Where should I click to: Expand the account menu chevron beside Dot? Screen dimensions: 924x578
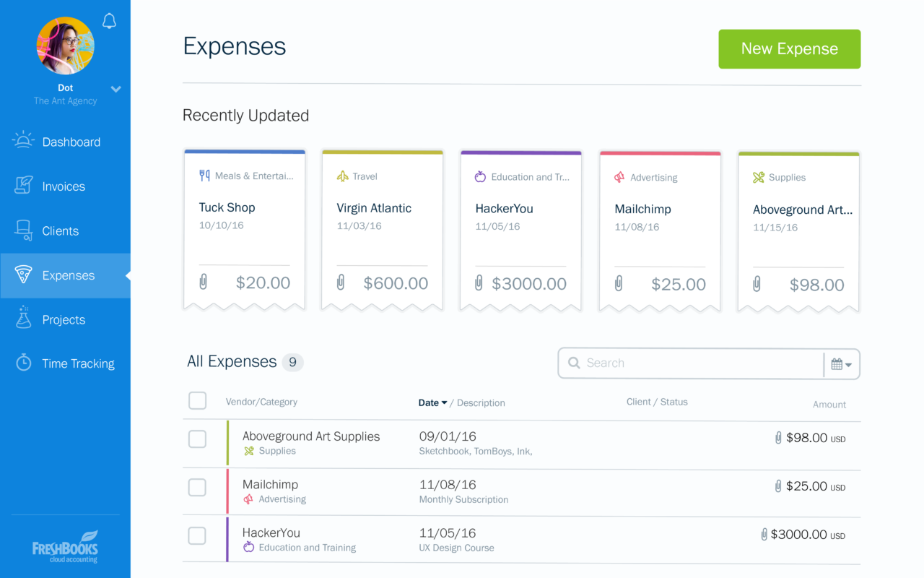pyautogui.click(x=115, y=89)
